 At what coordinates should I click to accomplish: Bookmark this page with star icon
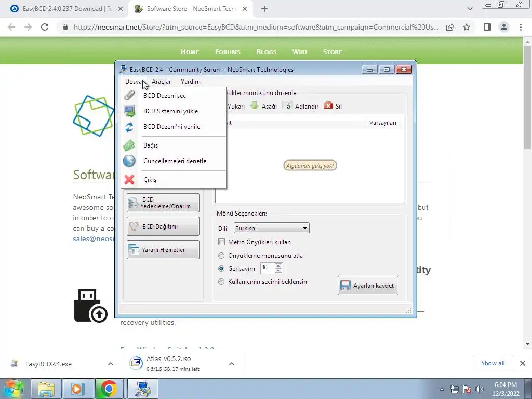point(467,27)
